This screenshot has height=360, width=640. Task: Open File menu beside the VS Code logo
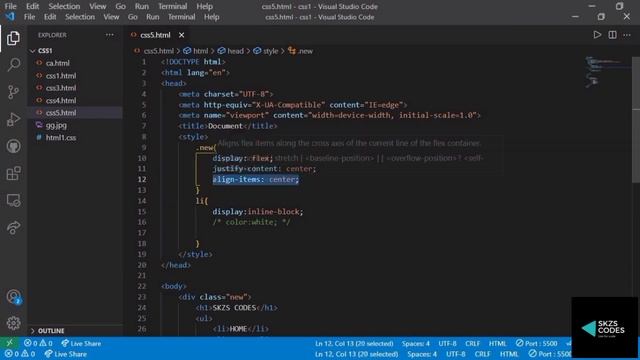pos(29,17)
